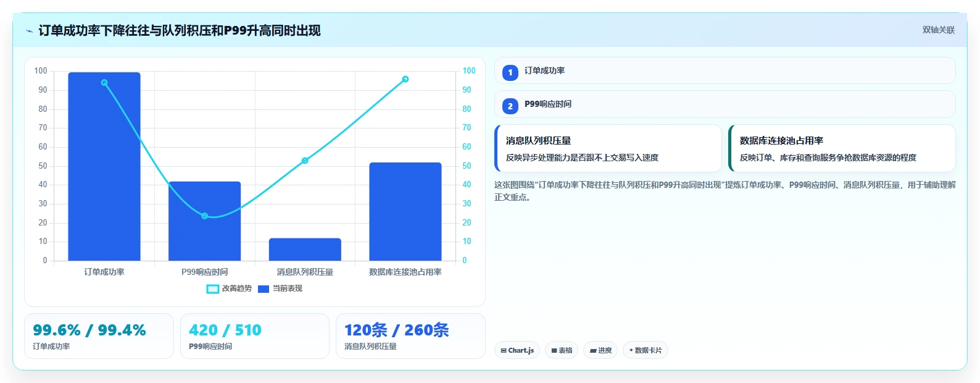Viewport: 980px width, 383px height.
Task: Click the Chart.js tag
Action: [x=517, y=350]
